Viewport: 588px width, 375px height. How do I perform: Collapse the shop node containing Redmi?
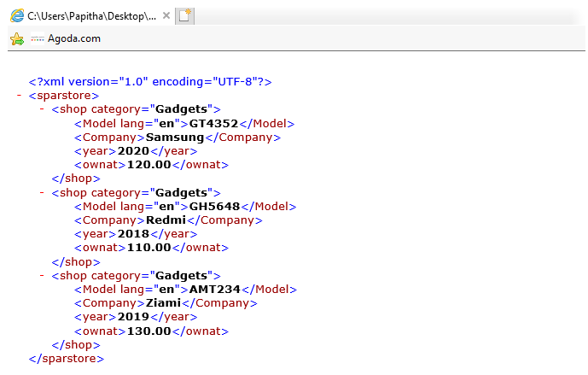pos(43,193)
